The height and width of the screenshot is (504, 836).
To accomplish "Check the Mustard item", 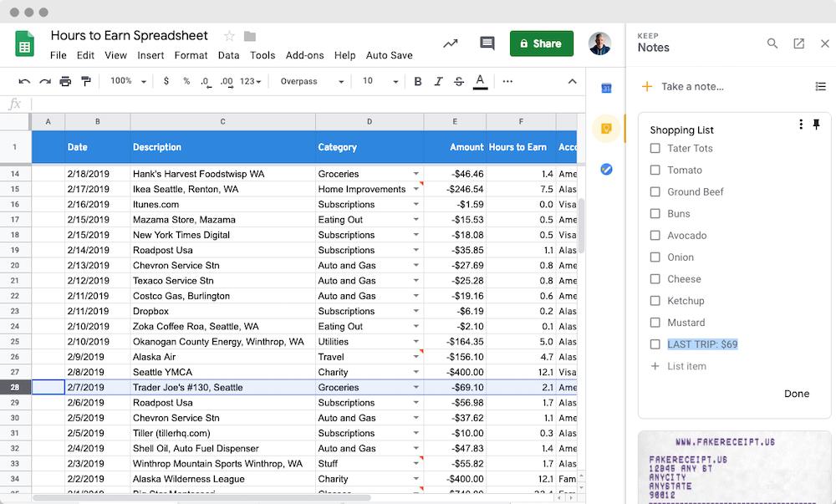I will [x=655, y=323].
